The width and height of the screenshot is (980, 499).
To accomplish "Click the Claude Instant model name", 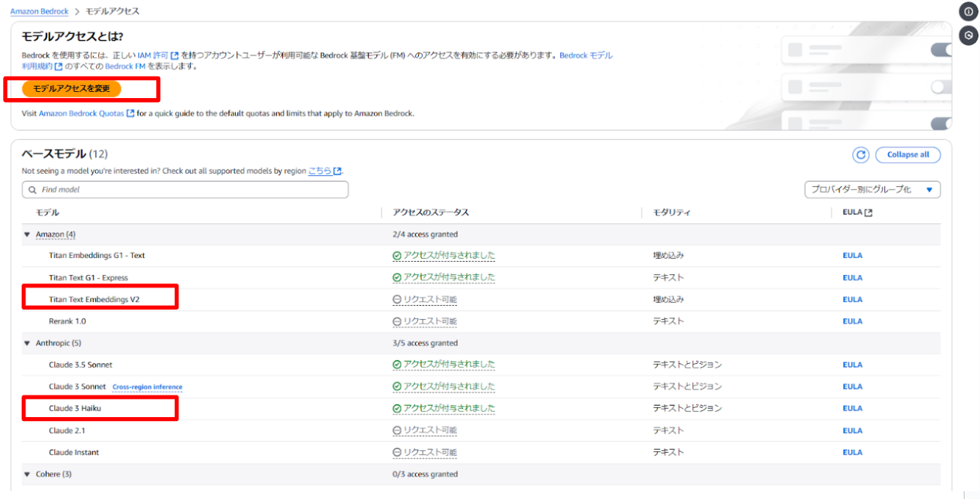I will click(x=73, y=452).
